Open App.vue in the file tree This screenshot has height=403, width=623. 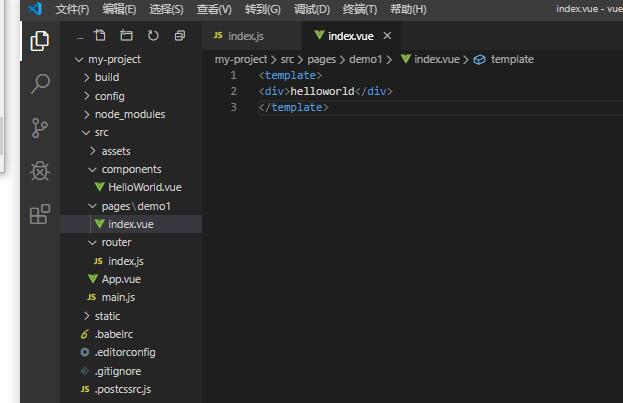tap(121, 279)
